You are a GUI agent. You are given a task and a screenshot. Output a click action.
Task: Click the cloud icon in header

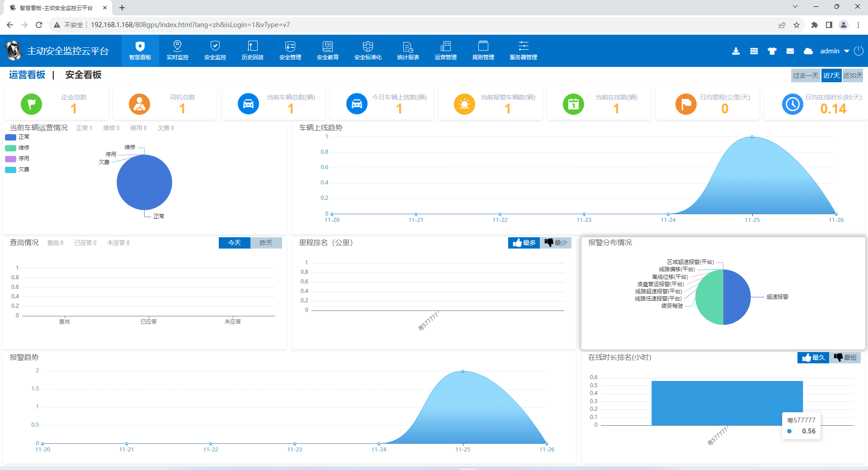click(x=808, y=51)
